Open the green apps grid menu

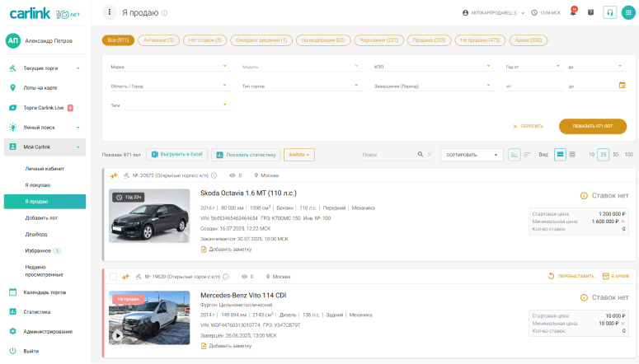627,12
